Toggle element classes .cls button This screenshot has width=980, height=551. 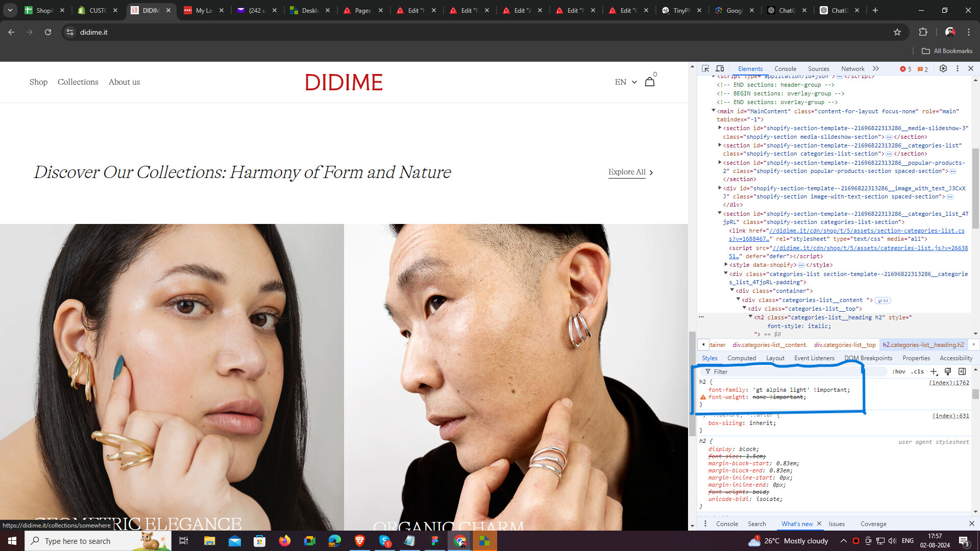918,371
